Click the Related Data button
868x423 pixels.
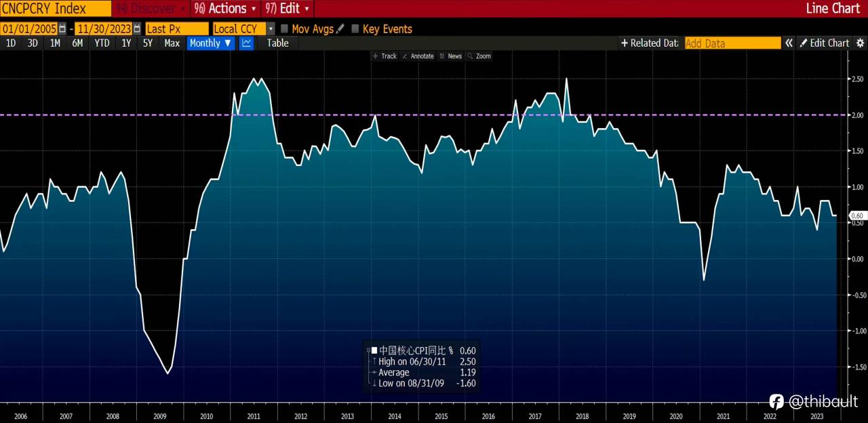click(x=650, y=43)
